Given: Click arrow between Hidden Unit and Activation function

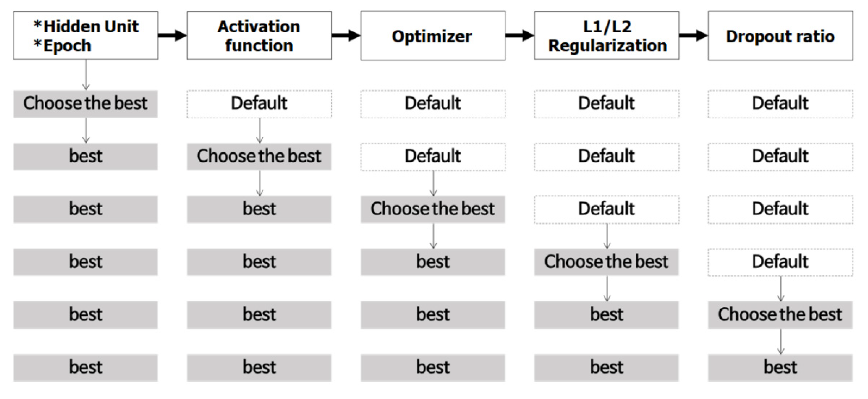Looking at the screenshot, I should [x=172, y=35].
